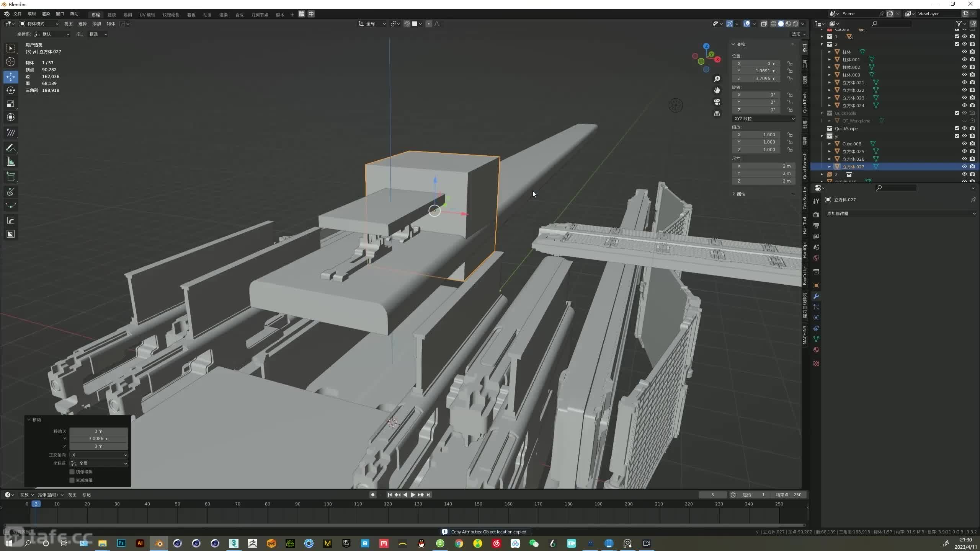Open the XYZ 欧拉 rotation mode dropdown
This screenshot has height=551, width=980.
pyautogui.click(x=764, y=119)
